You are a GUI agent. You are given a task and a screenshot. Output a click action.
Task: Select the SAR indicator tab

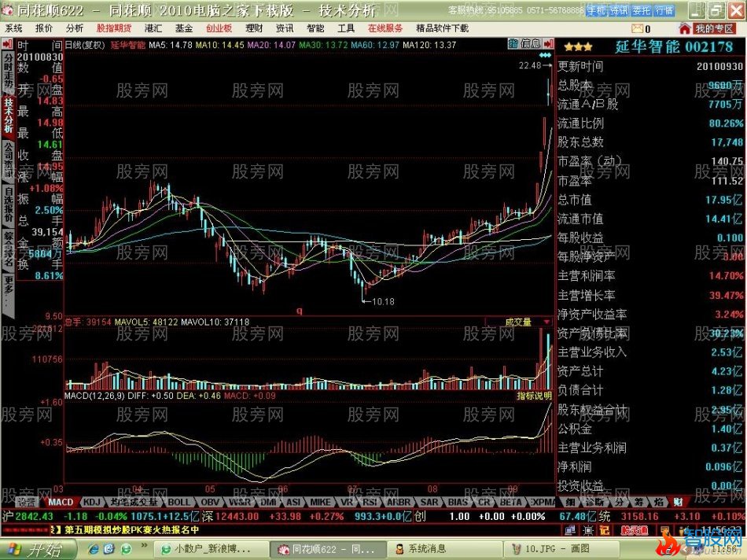tap(429, 502)
